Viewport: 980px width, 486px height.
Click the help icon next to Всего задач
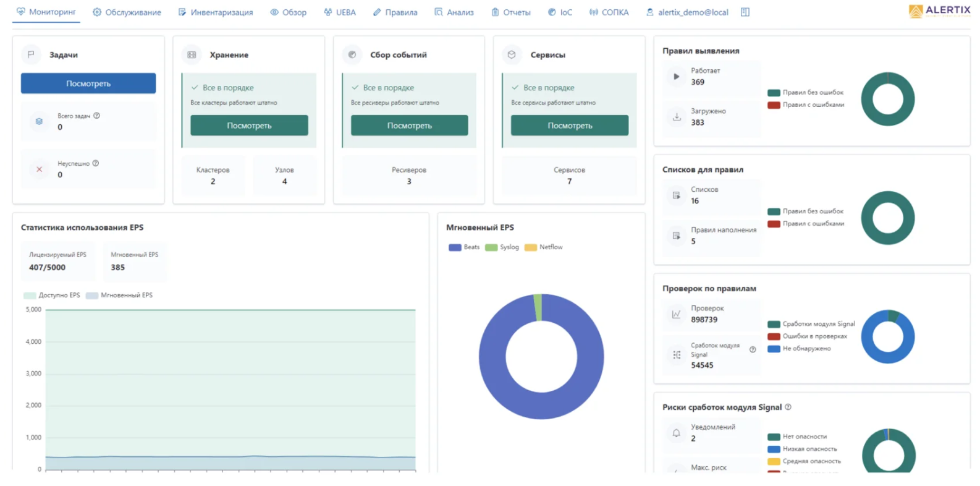pyautogui.click(x=96, y=116)
